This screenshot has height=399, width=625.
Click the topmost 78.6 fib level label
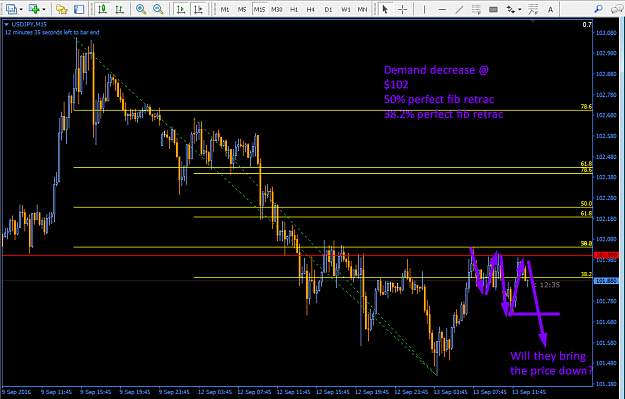click(586, 107)
